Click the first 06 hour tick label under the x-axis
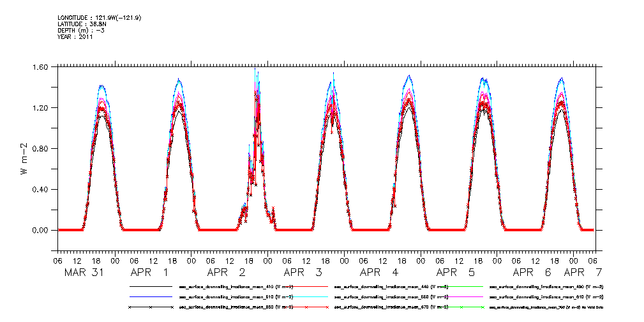 click(x=58, y=260)
